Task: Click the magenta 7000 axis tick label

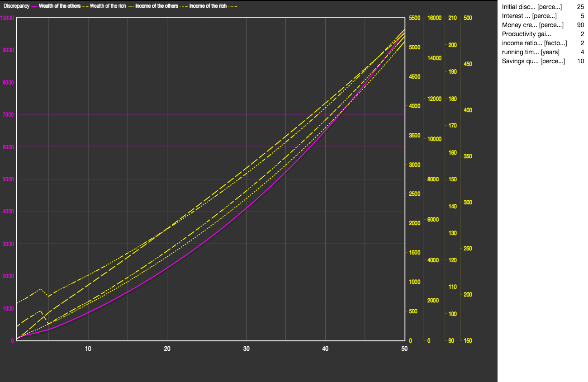Action: point(9,115)
